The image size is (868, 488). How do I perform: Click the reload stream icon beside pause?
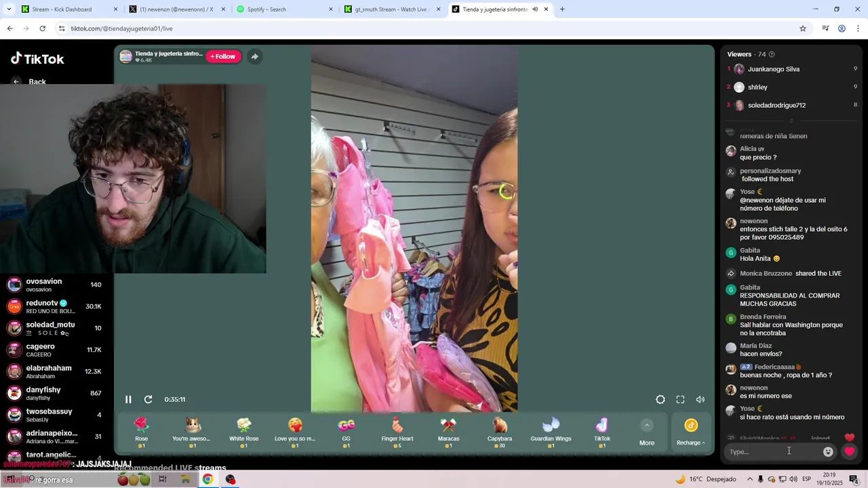(x=149, y=399)
